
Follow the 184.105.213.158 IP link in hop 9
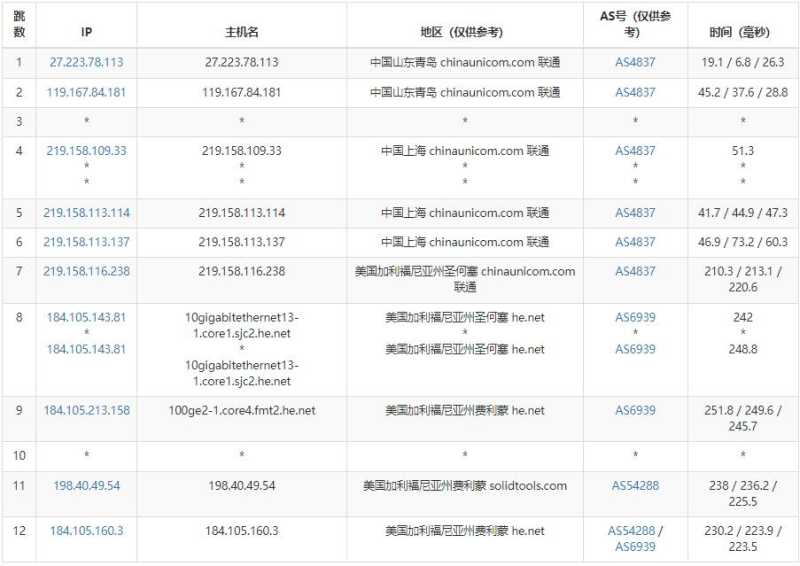pos(86,410)
